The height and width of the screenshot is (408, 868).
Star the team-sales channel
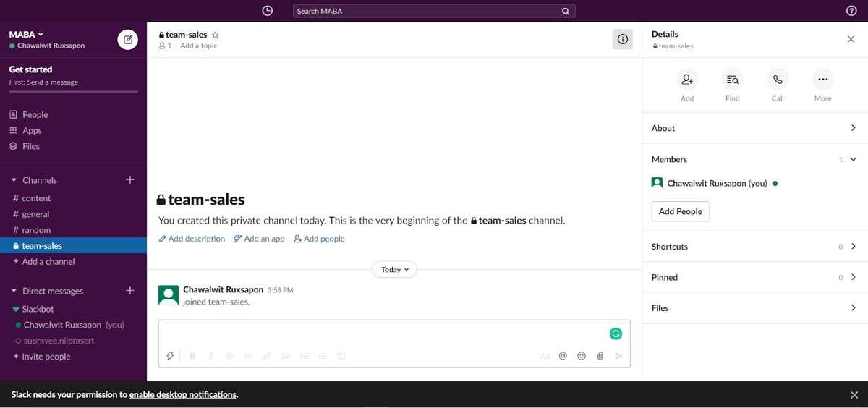[215, 35]
